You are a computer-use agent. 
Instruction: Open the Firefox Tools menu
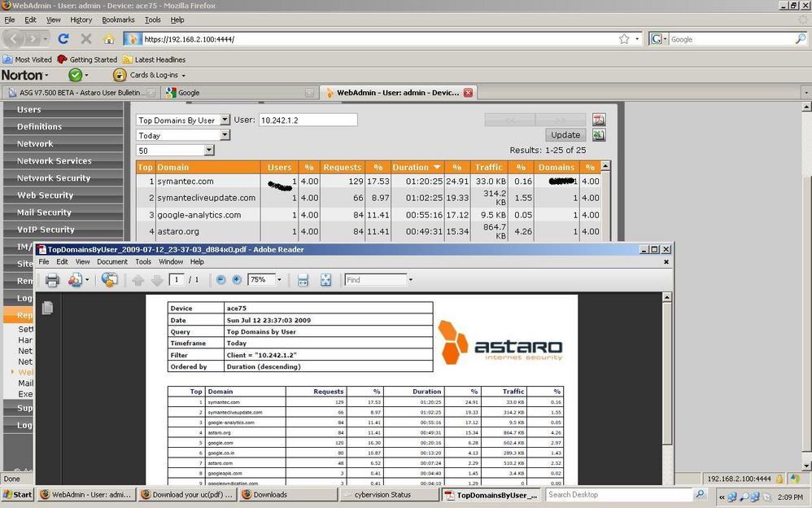coord(153,20)
